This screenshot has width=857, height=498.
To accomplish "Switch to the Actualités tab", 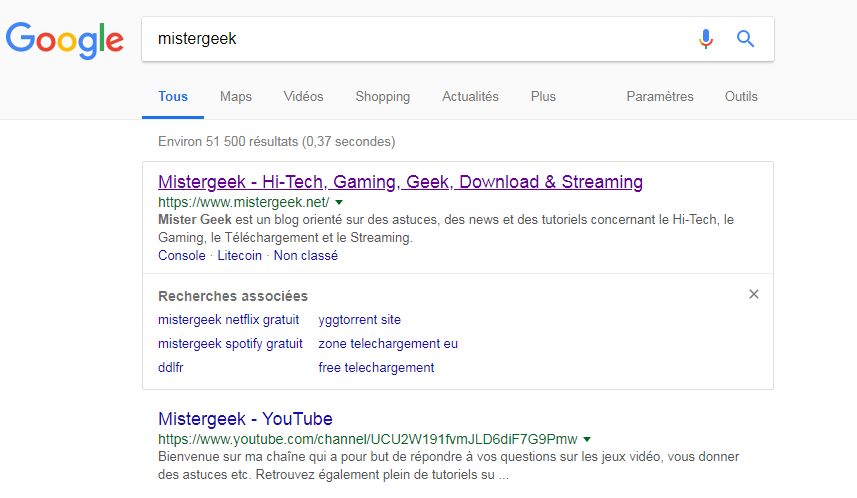I will (x=470, y=96).
